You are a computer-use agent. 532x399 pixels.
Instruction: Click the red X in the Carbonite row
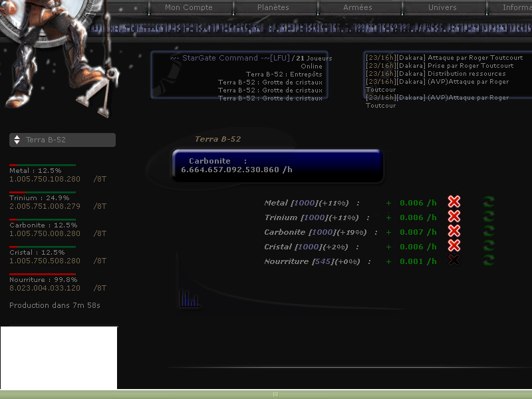tap(454, 231)
